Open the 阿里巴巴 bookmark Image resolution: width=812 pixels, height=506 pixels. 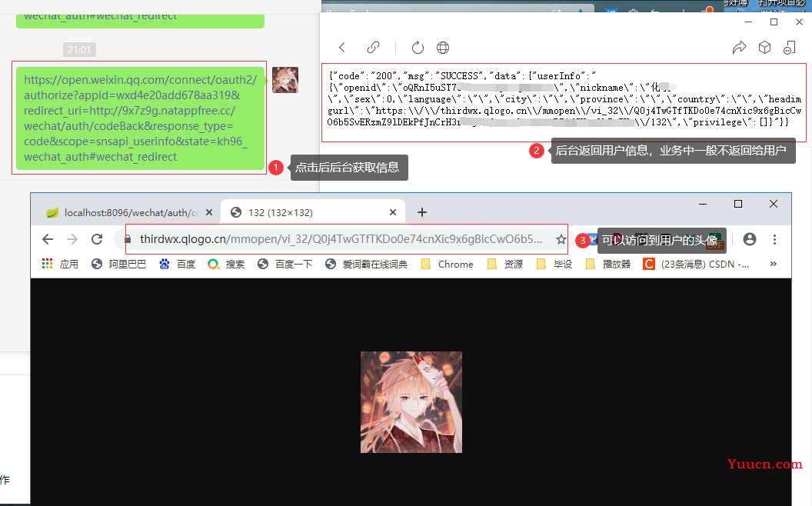click(118, 264)
